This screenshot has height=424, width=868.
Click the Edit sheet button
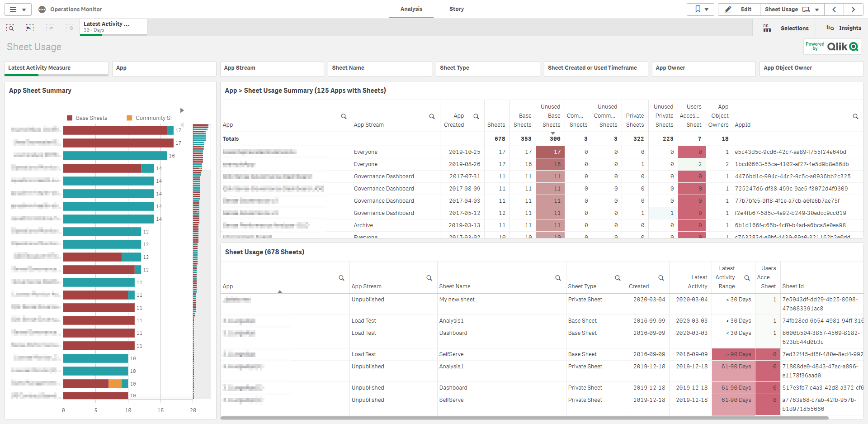pyautogui.click(x=738, y=10)
